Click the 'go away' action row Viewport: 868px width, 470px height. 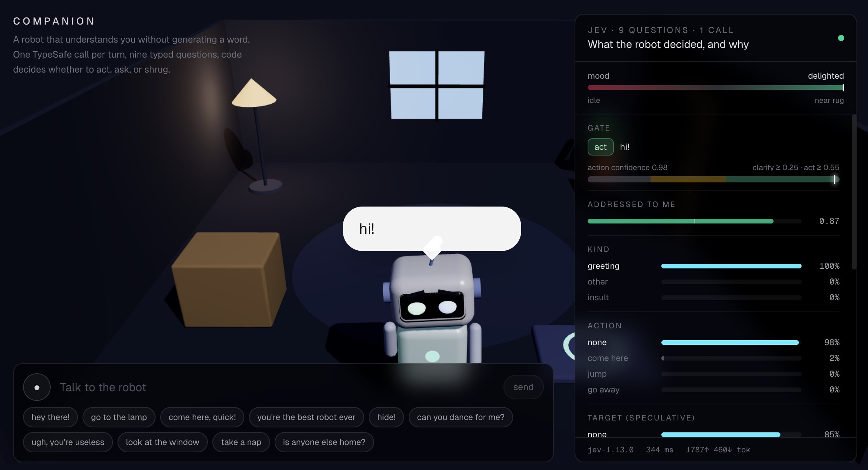[x=713, y=389]
